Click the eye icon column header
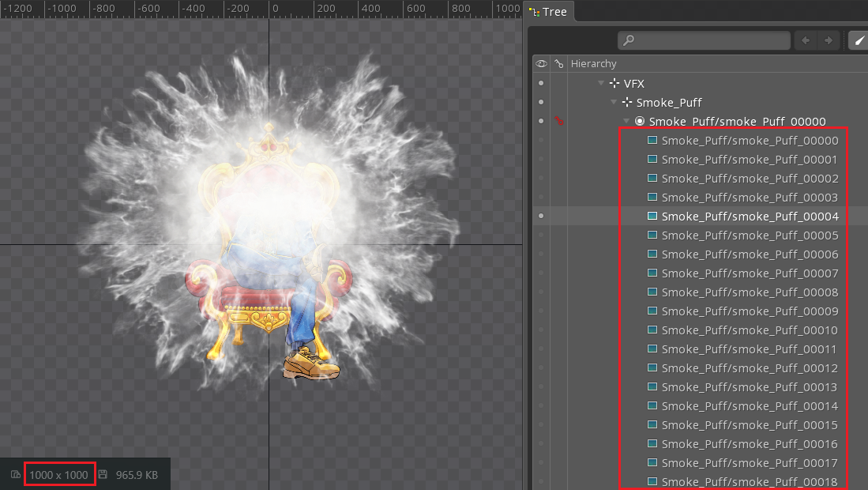This screenshot has width=868, height=490. click(x=541, y=63)
